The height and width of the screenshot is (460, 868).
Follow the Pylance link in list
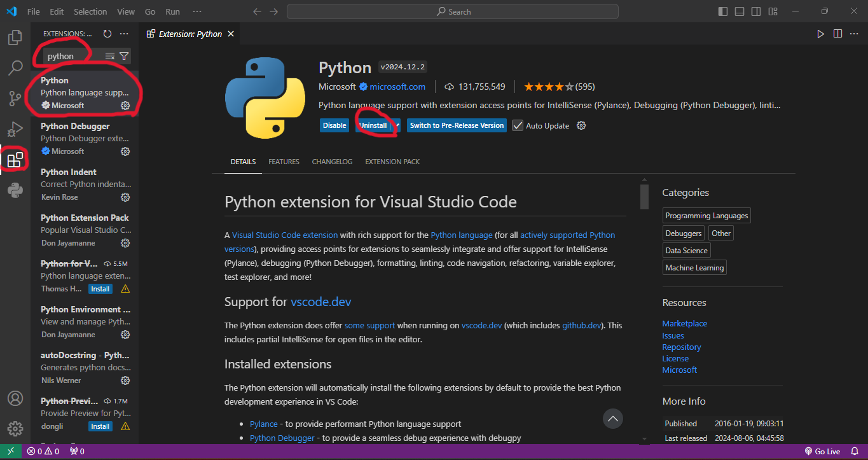pyautogui.click(x=263, y=424)
